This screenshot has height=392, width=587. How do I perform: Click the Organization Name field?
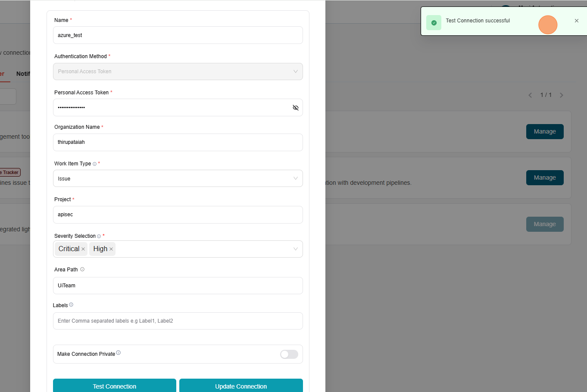178,142
